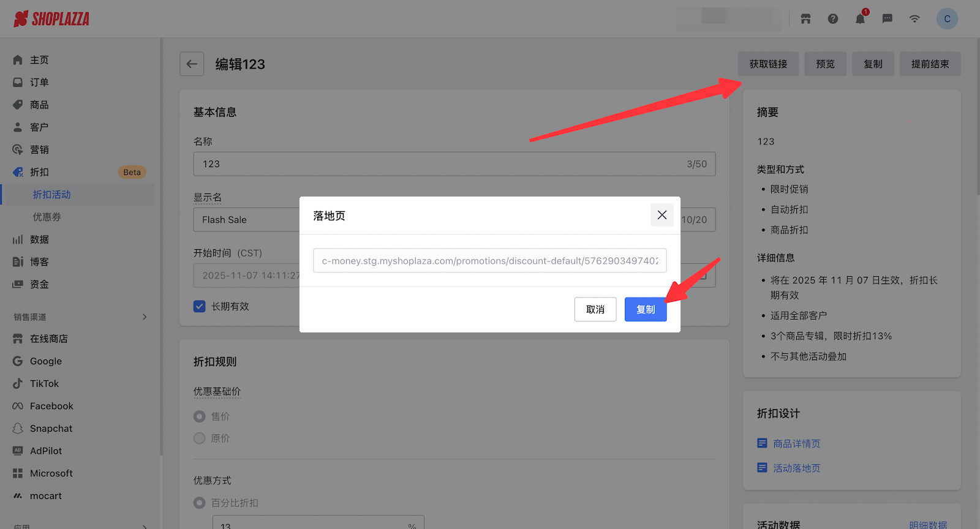Select the 售价 radio option

(x=200, y=416)
